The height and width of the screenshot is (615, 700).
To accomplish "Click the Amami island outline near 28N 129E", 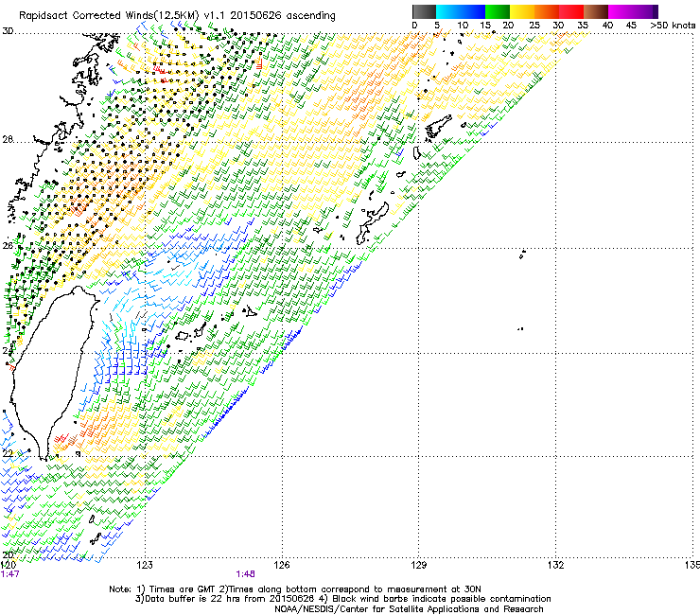I will (438, 125).
